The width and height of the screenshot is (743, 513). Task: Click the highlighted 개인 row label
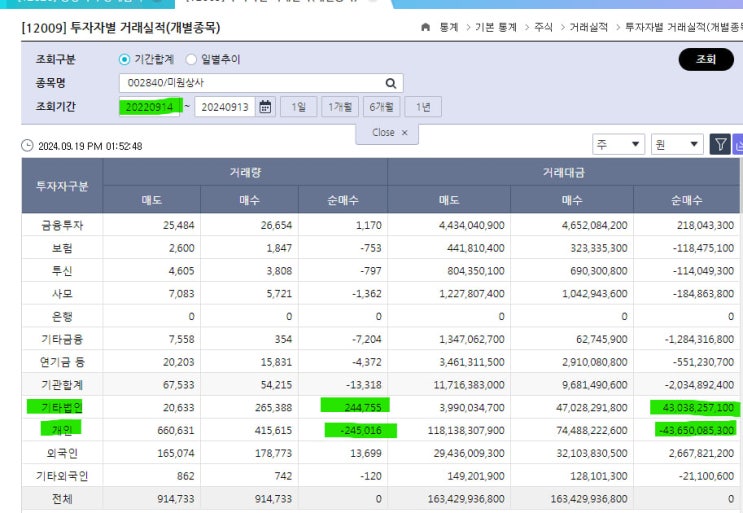[62, 430]
